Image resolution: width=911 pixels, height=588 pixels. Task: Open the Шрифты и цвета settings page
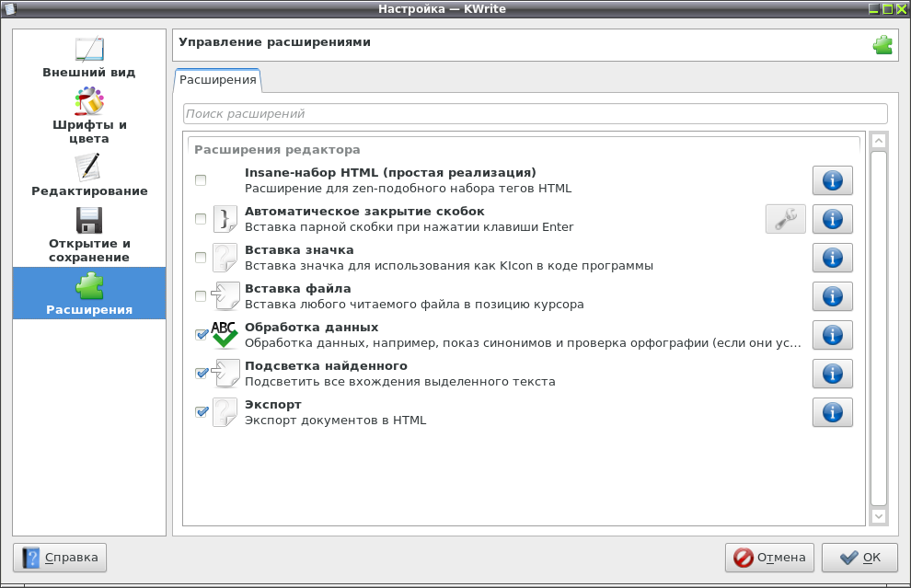click(89, 116)
